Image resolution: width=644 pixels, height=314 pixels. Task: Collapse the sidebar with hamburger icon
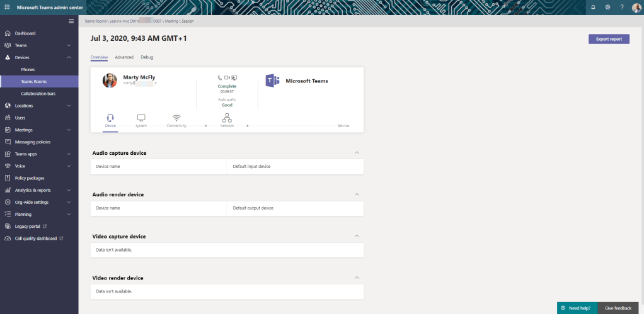(71, 21)
